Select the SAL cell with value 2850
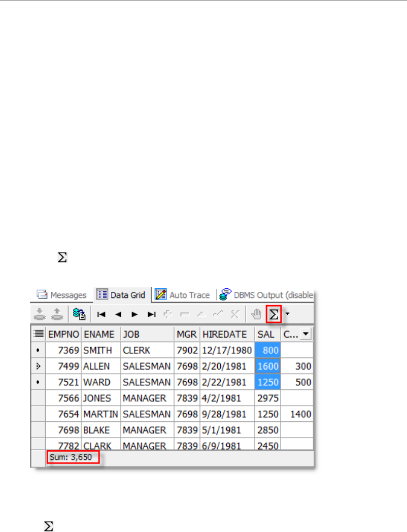The height and width of the screenshot is (532, 407). click(x=267, y=430)
